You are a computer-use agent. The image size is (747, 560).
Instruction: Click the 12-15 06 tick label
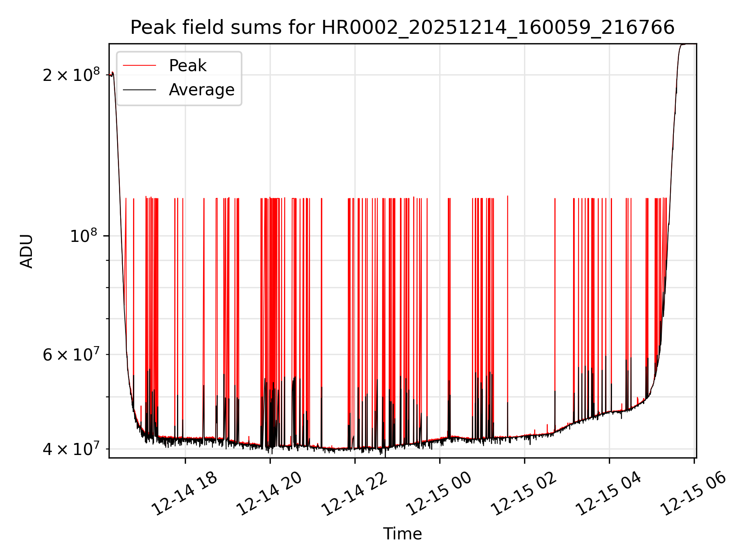[x=694, y=493]
